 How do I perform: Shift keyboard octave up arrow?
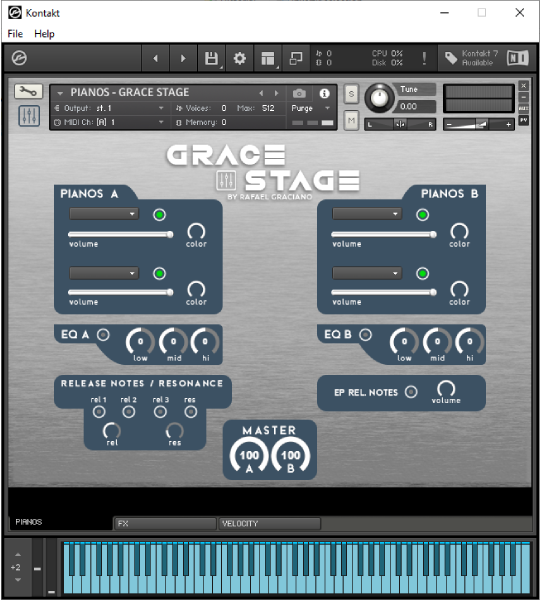pyautogui.click(x=18, y=554)
